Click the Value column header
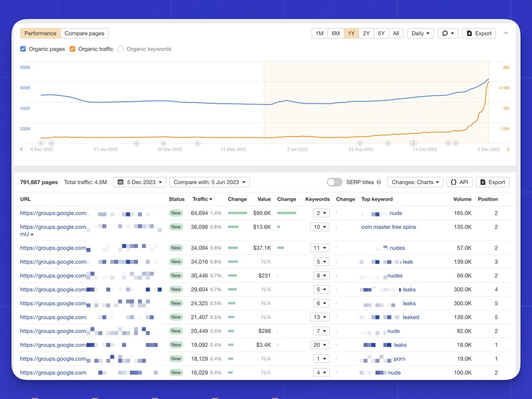 click(x=264, y=199)
